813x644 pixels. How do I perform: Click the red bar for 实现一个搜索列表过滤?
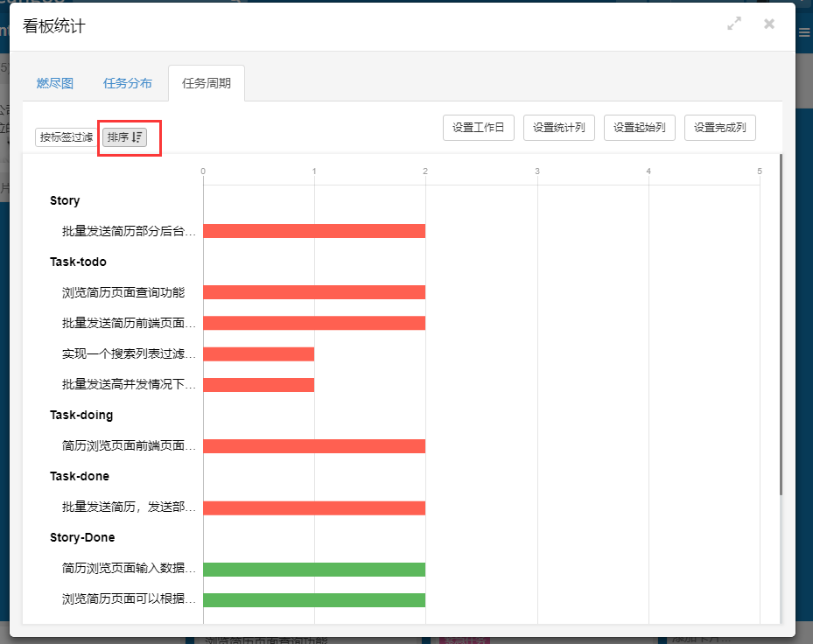[x=259, y=353]
